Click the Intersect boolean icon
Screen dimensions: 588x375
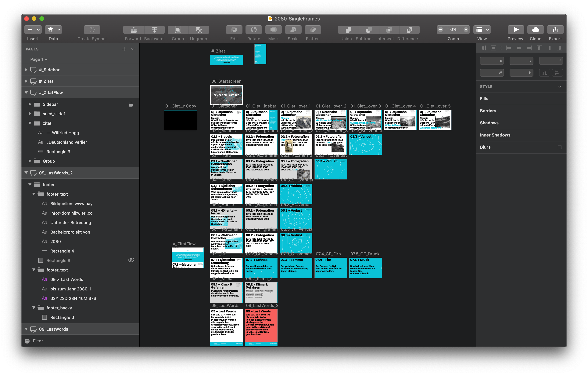(x=389, y=30)
